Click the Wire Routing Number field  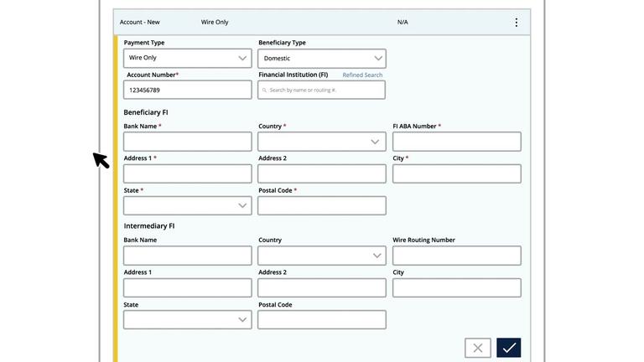457,256
